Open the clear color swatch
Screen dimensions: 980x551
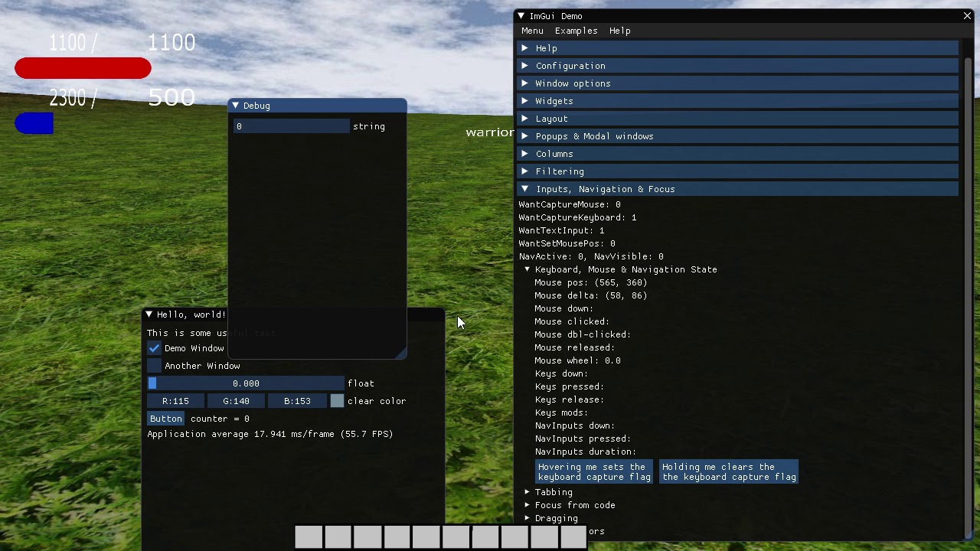click(337, 401)
